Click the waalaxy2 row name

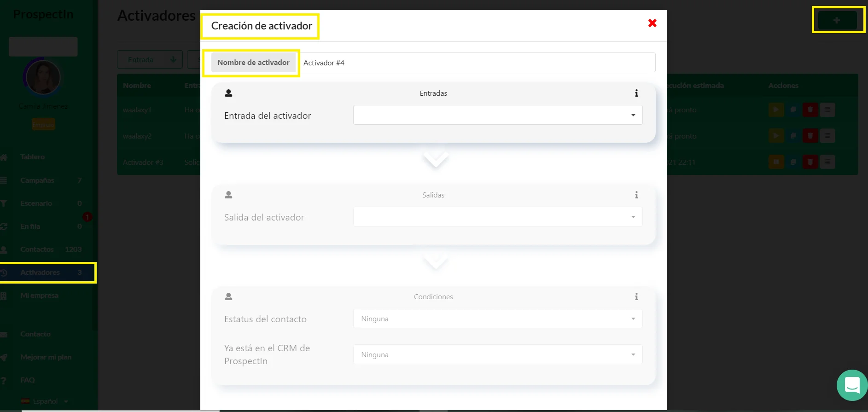[x=137, y=136]
